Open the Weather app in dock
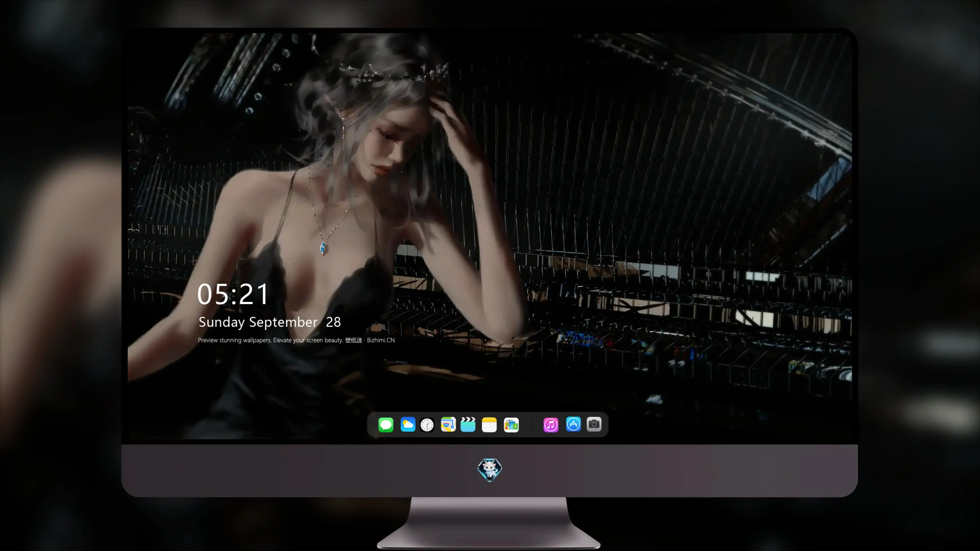The image size is (980, 551). click(408, 424)
